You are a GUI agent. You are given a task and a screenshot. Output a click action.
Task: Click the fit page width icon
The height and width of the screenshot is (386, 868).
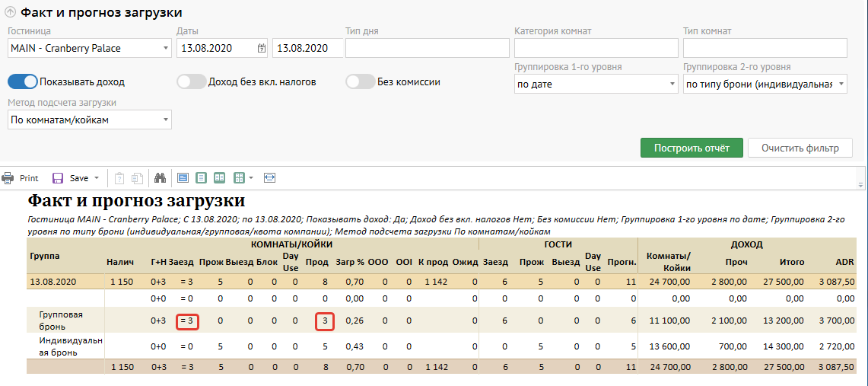coord(269,178)
